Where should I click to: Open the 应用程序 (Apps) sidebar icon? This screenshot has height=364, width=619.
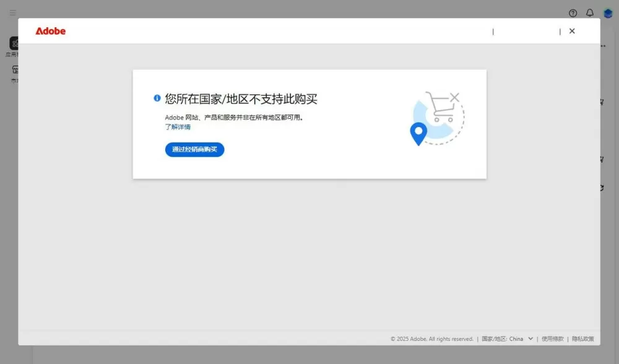(14, 43)
